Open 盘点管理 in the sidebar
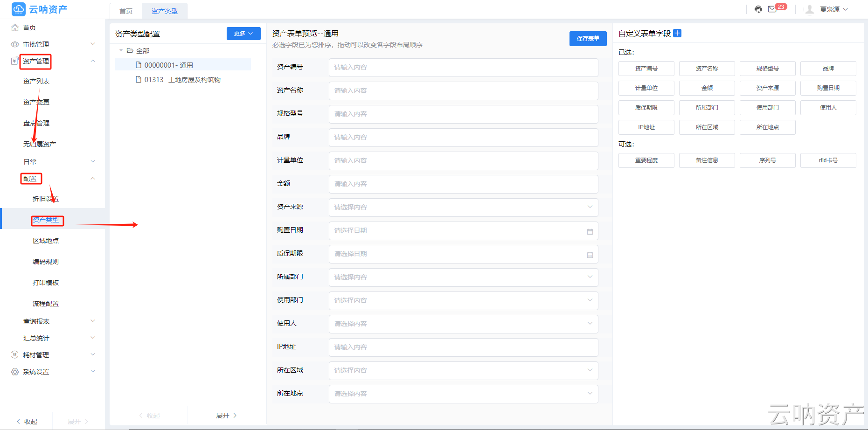This screenshot has height=430, width=868. [x=36, y=123]
